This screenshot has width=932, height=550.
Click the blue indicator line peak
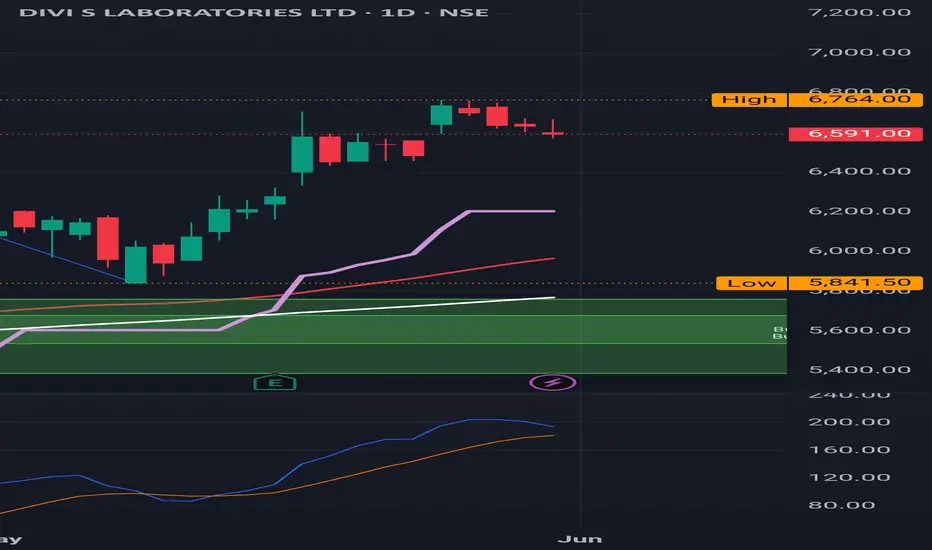pos(484,420)
